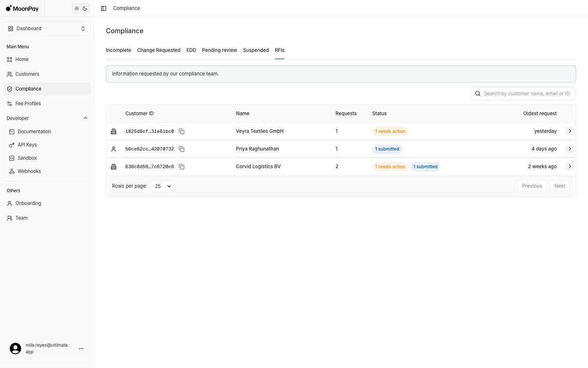Open Team page
The height and width of the screenshot is (368, 588).
(x=47, y=218)
